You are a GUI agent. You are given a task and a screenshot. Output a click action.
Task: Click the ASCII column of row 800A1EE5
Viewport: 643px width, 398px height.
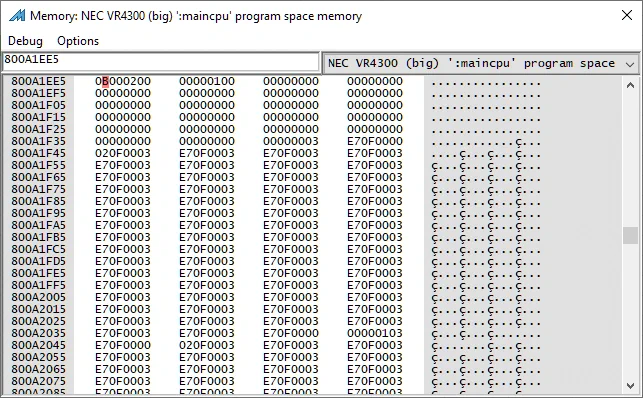coord(486,82)
